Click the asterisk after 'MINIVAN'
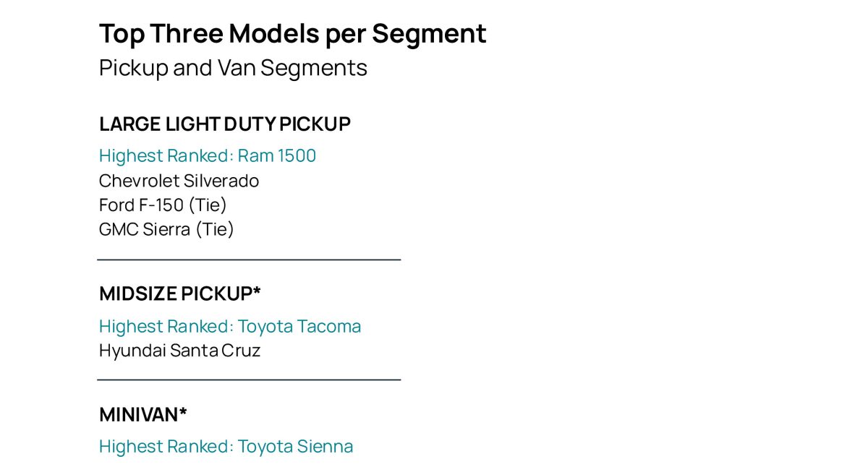This screenshot has width=868, height=467. [x=183, y=412]
